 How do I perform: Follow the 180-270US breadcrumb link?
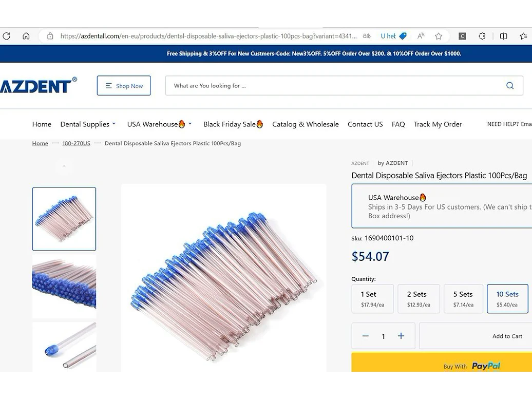77,143
